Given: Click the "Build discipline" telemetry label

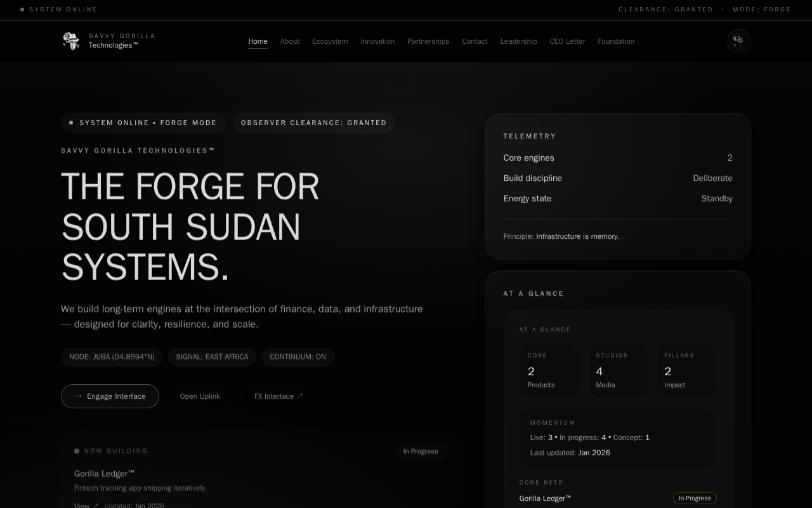Looking at the screenshot, I should 533,178.
